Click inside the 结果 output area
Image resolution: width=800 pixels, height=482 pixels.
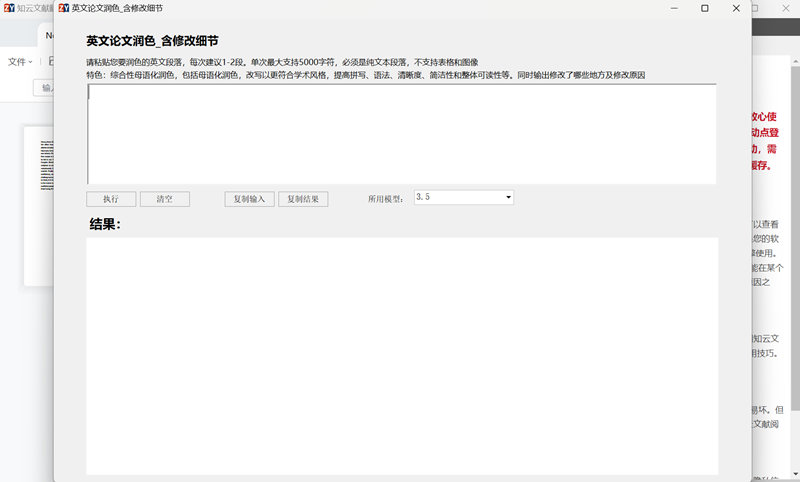[x=401, y=355]
